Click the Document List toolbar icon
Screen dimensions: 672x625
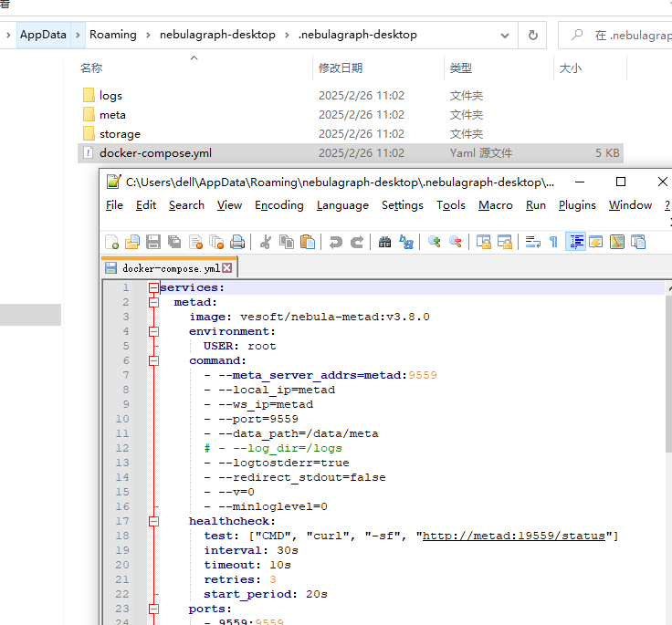[638, 242]
